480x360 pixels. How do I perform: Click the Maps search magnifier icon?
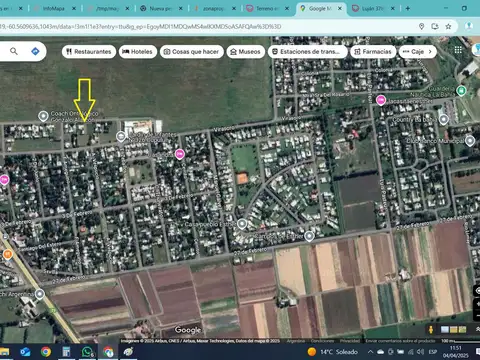click(x=14, y=51)
